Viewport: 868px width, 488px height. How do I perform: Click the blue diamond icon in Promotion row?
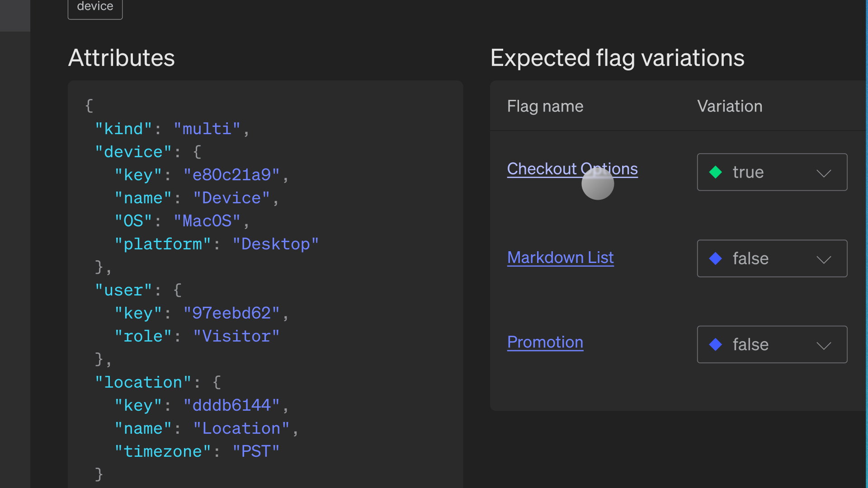pyautogui.click(x=716, y=344)
